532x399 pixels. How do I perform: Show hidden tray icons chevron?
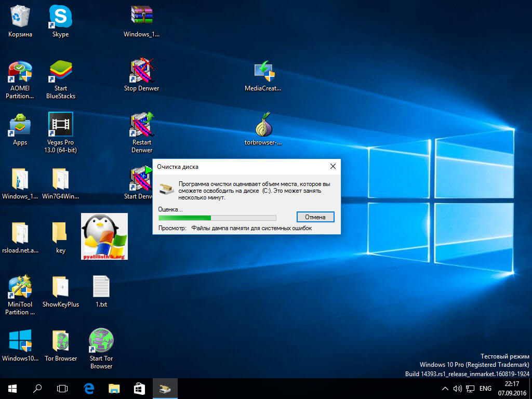click(x=445, y=389)
